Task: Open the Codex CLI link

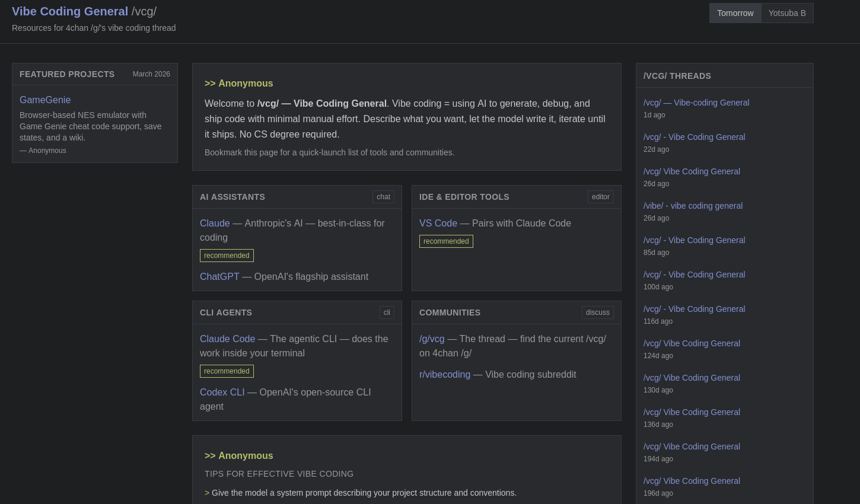Action: (222, 392)
